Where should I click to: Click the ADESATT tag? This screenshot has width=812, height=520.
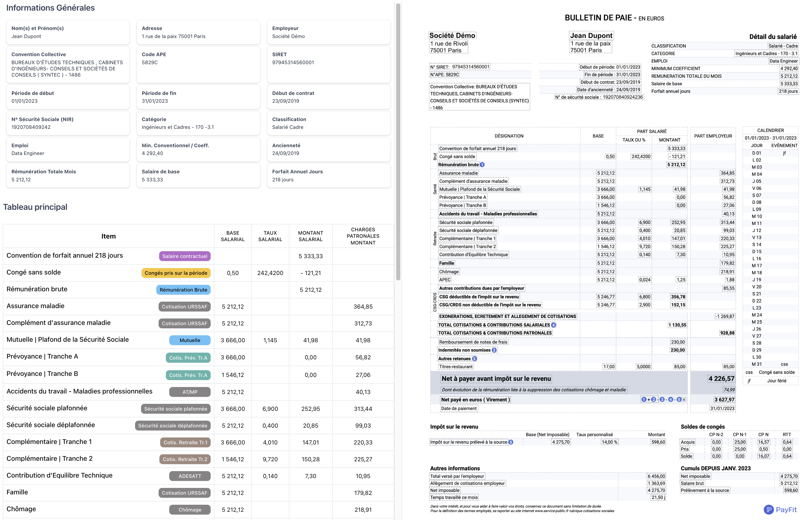pyautogui.click(x=190, y=476)
